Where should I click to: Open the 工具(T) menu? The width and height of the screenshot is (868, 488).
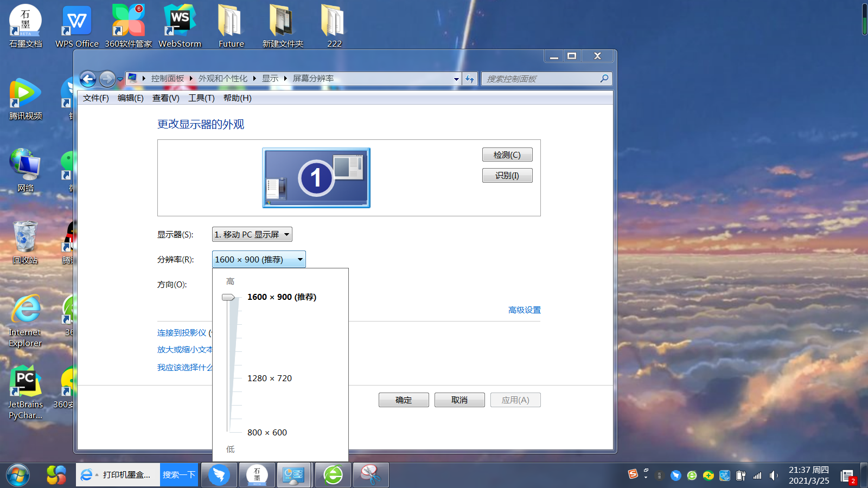pos(201,98)
